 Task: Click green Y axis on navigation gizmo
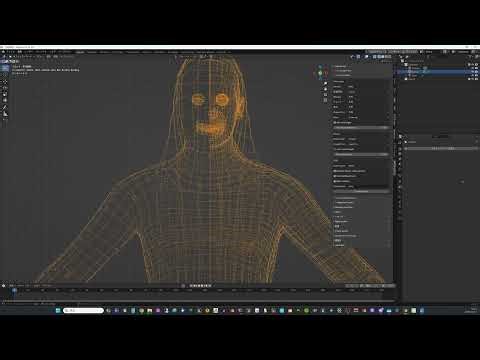[x=320, y=73]
